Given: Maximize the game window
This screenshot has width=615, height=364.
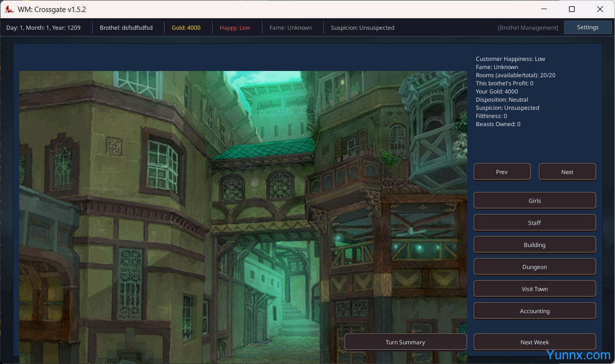Looking at the screenshot, I should (x=572, y=9).
